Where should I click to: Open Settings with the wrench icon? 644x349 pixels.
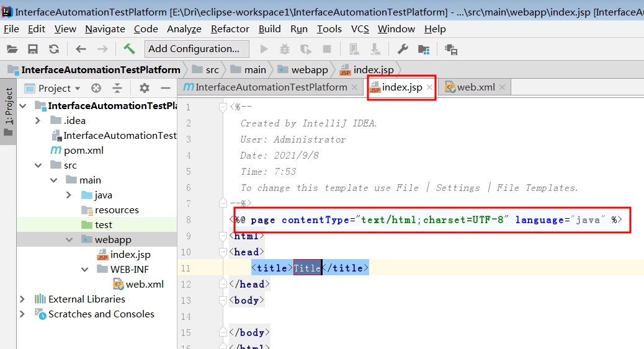[403, 49]
